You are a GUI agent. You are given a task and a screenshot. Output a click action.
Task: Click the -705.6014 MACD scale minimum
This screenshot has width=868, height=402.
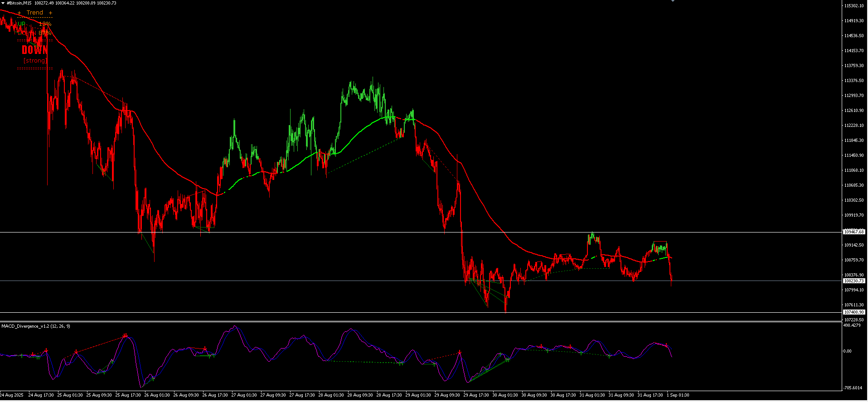[x=853, y=388]
